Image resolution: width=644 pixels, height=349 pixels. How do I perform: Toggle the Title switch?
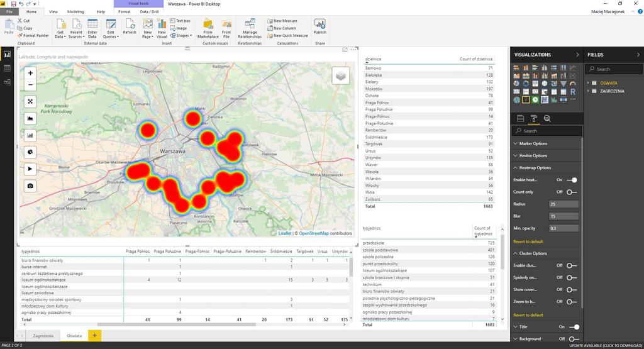[574, 327]
